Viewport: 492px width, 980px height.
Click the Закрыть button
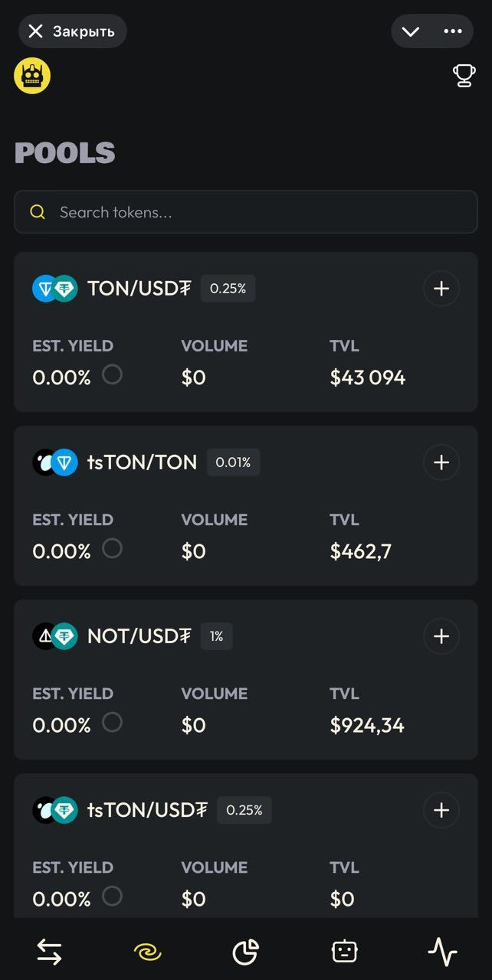(x=72, y=31)
